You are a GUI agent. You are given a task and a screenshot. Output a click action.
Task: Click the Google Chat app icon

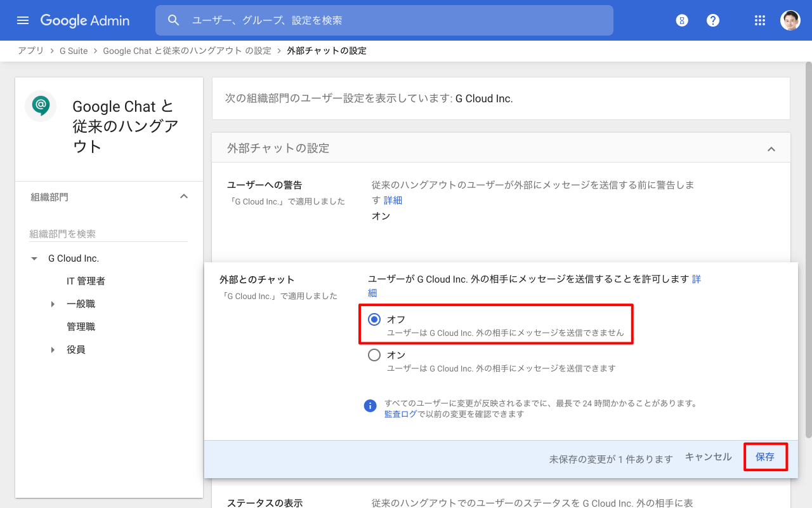tap(41, 105)
